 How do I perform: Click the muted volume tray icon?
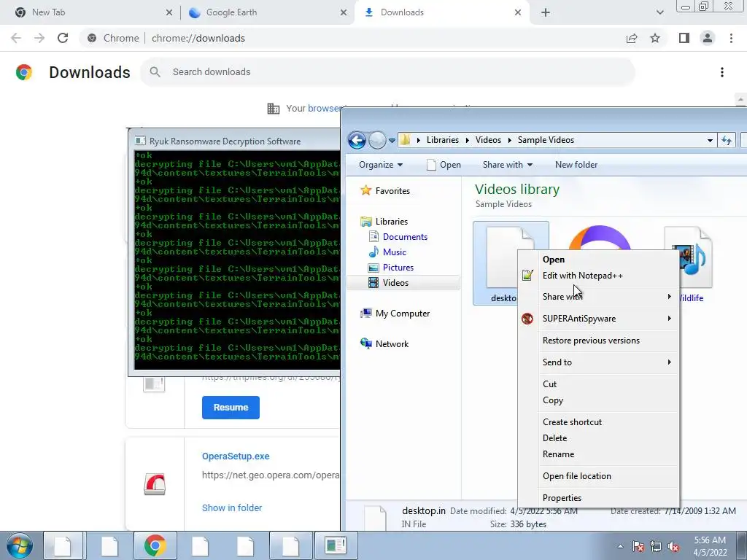coord(673,547)
